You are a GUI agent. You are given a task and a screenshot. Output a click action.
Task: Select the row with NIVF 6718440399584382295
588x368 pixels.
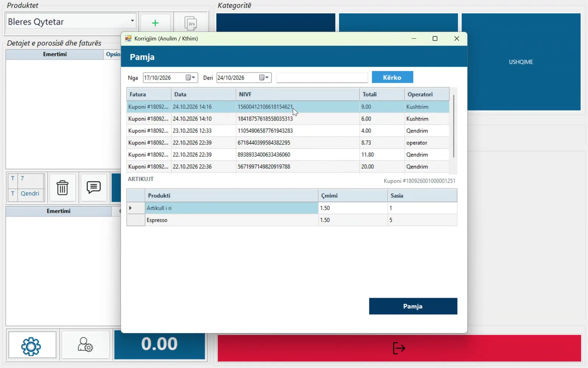[288, 143]
